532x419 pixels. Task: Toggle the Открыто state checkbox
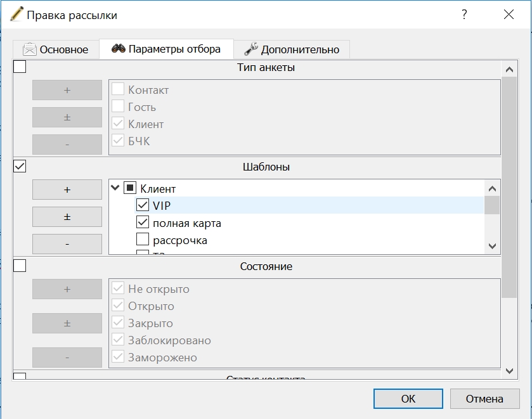point(118,305)
